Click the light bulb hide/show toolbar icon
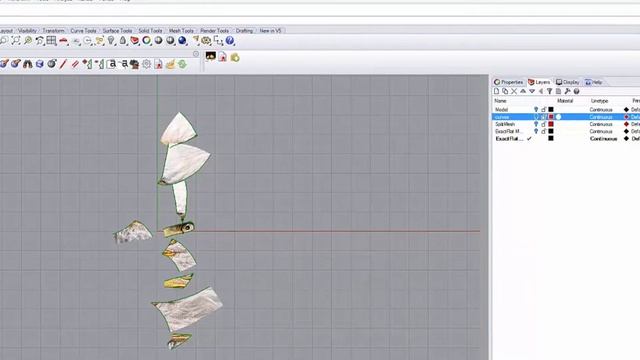This screenshot has width=640, height=360. click(111, 40)
